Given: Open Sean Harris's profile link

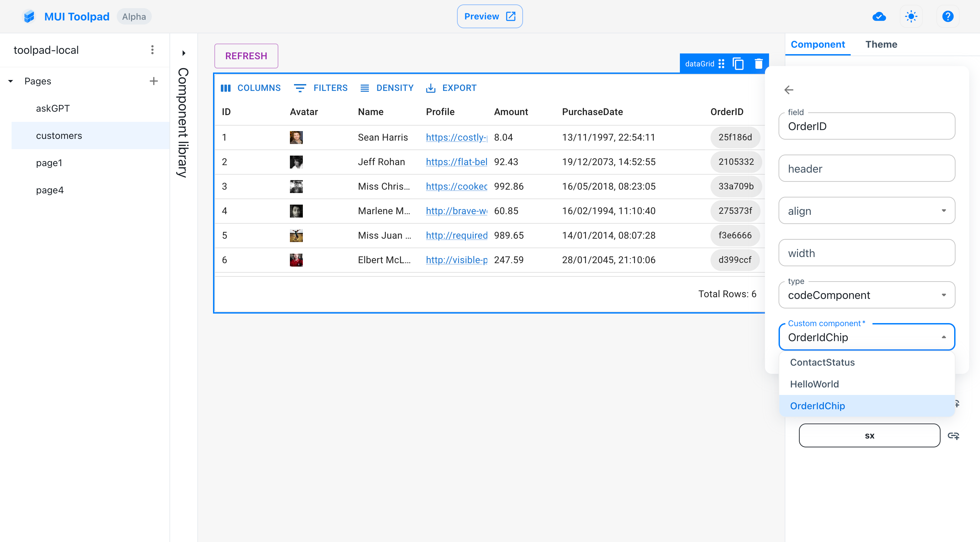Looking at the screenshot, I should (455, 138).
